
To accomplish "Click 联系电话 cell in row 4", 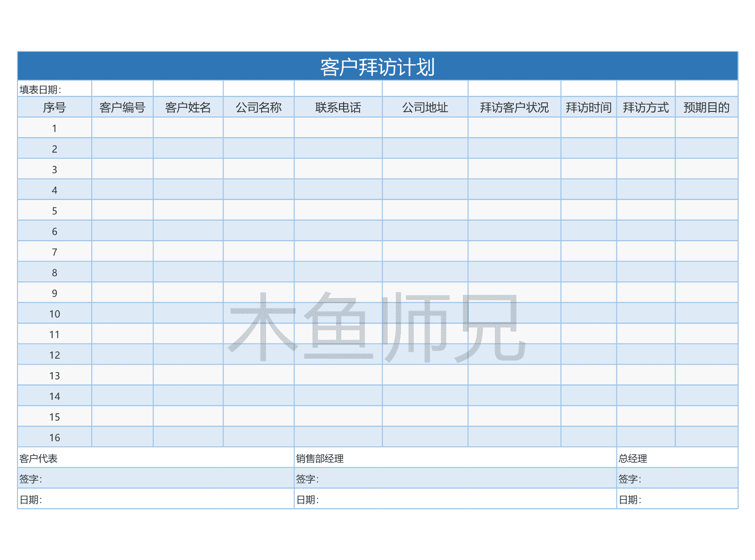I will (338, 189).
